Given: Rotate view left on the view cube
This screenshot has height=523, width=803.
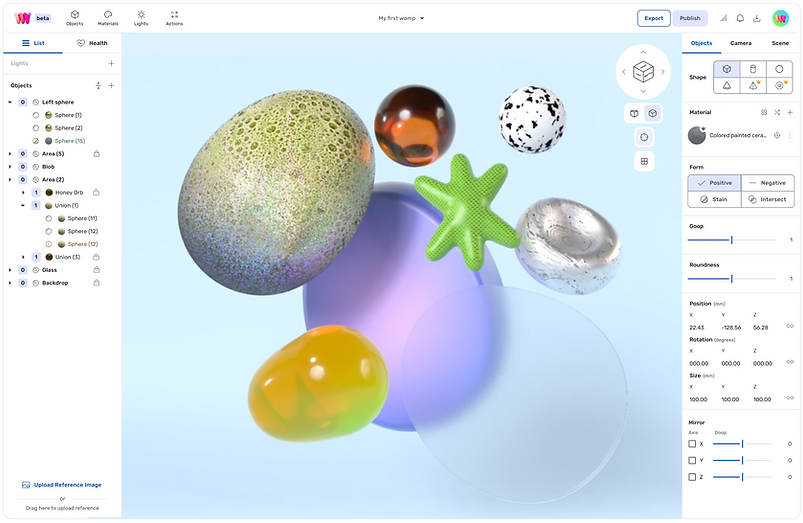Looking at the screenshot, I should point(624,72).
